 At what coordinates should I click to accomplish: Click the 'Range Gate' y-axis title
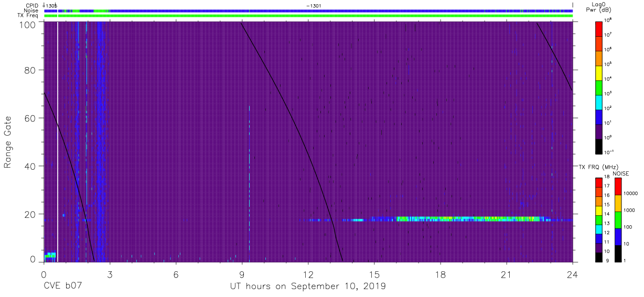(8, 142)
